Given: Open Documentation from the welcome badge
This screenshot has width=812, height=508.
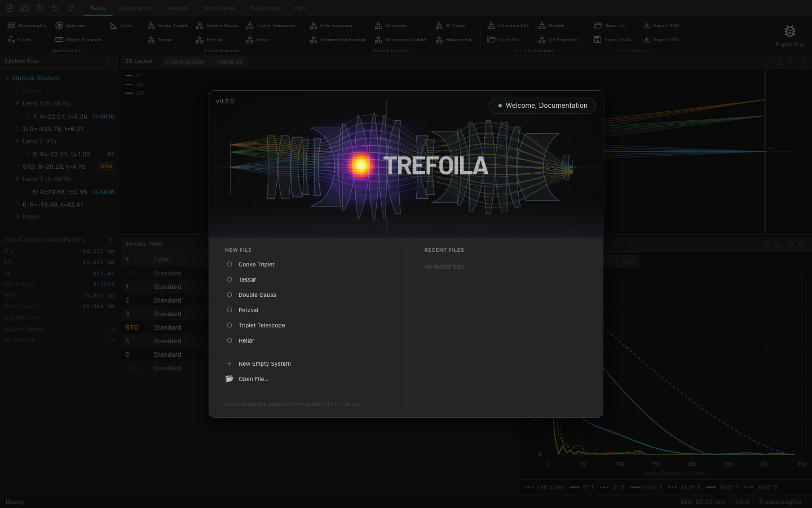Looking at the screenshot, I should [564, 106].
